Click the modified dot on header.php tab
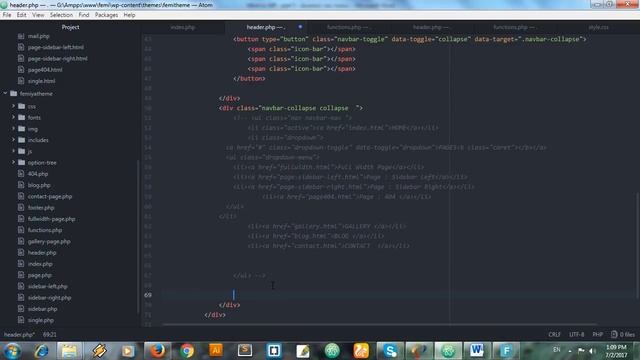 300,27
